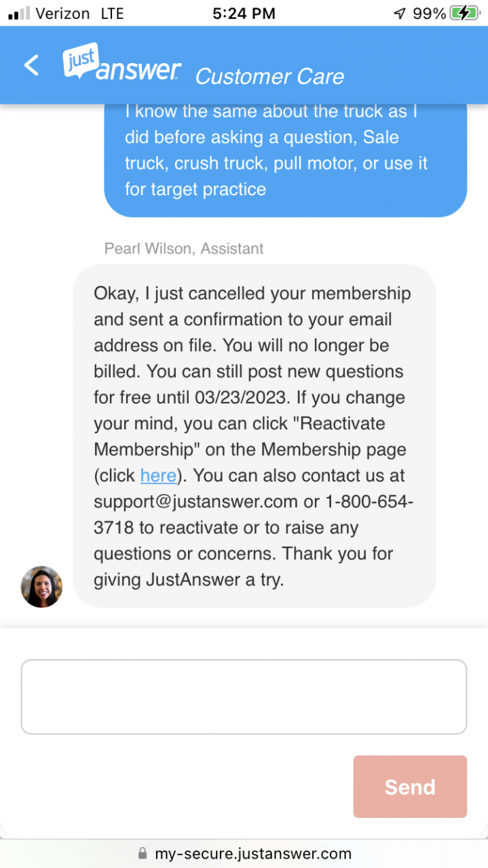Screen dimensions: 488x868
Task: Focus the message text input box
Action: (244, 696)
